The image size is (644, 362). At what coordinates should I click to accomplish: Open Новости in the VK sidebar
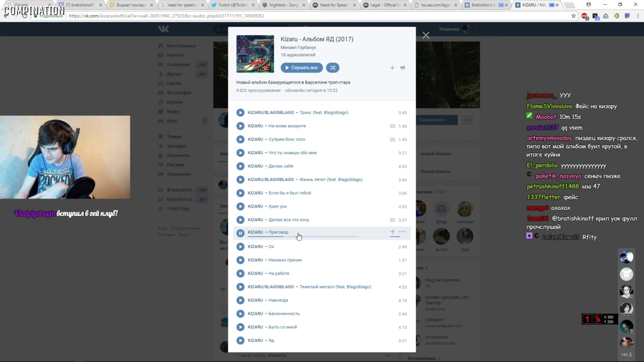(176, 55)
